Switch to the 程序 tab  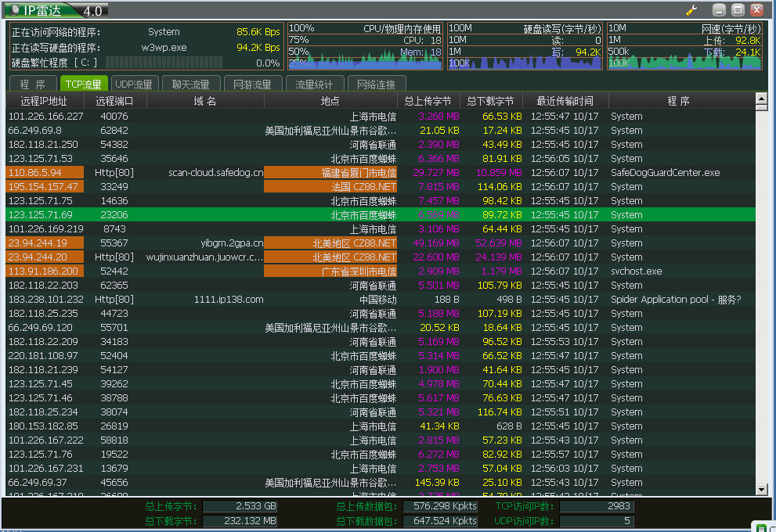pos(33,84)
